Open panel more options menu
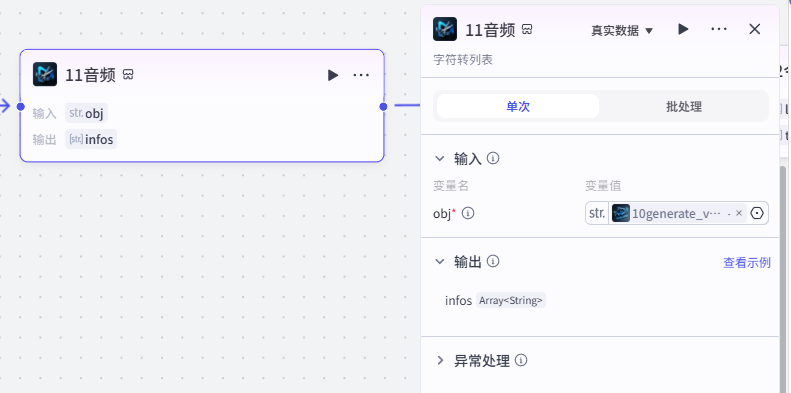 [719, 29]
